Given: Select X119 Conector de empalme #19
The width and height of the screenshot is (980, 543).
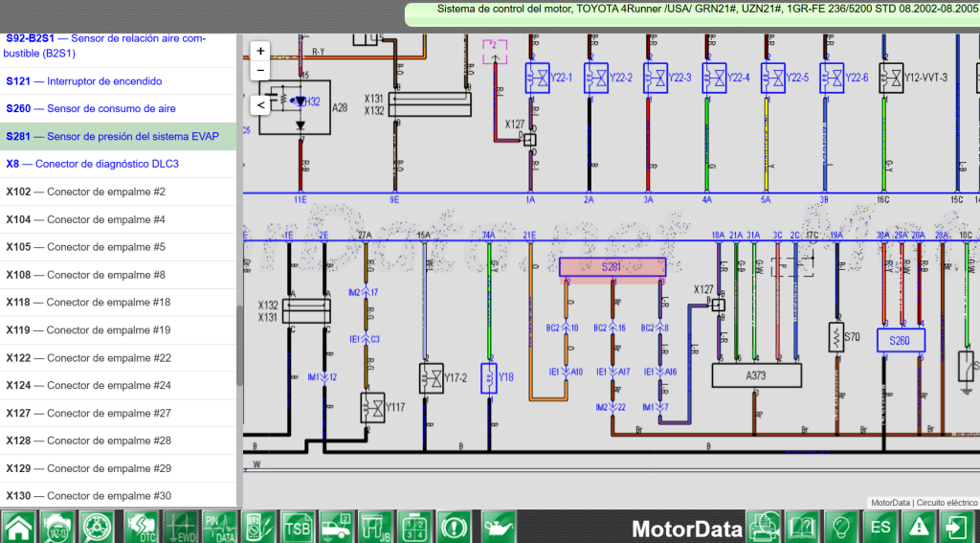Looking at the screenshot, I should coord(118,329).
